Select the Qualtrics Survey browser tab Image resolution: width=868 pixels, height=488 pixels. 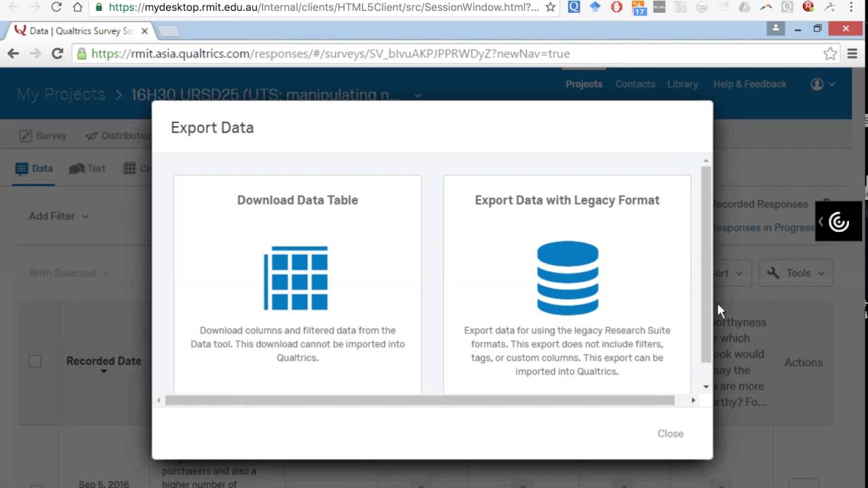80,31
